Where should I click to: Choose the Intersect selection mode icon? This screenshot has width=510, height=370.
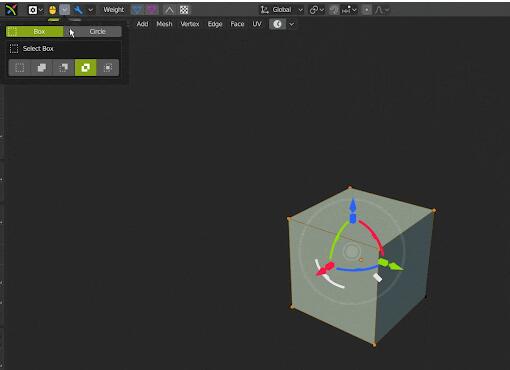click(x=108, y=68)
